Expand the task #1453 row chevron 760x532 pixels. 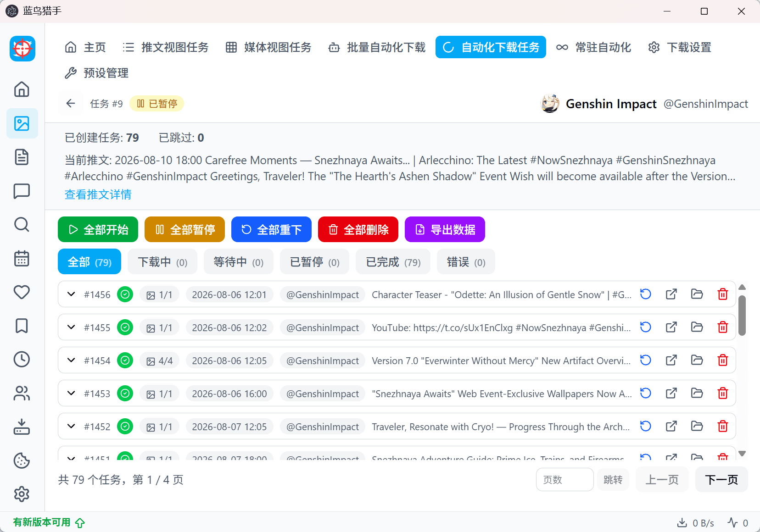click(x=71, y=393)
